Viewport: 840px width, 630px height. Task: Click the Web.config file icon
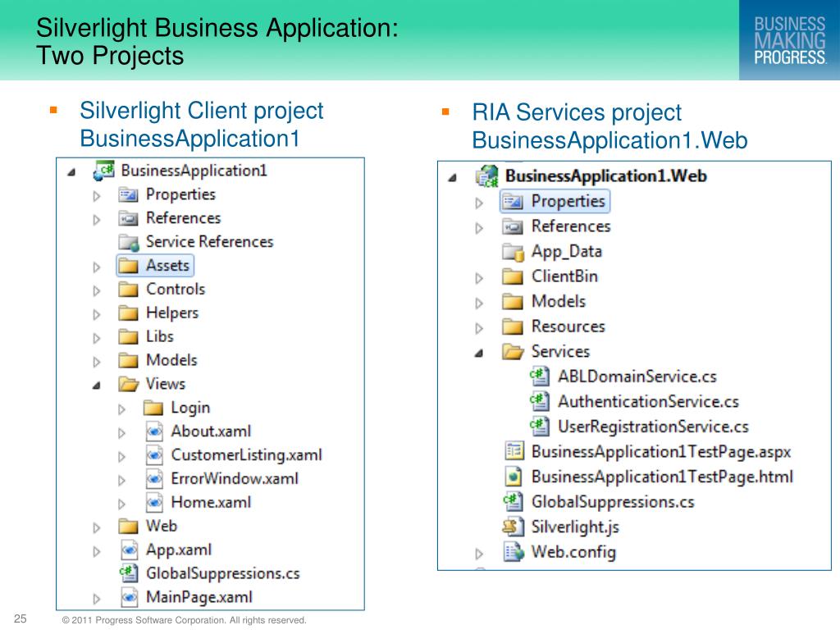(x=514, y=552)
